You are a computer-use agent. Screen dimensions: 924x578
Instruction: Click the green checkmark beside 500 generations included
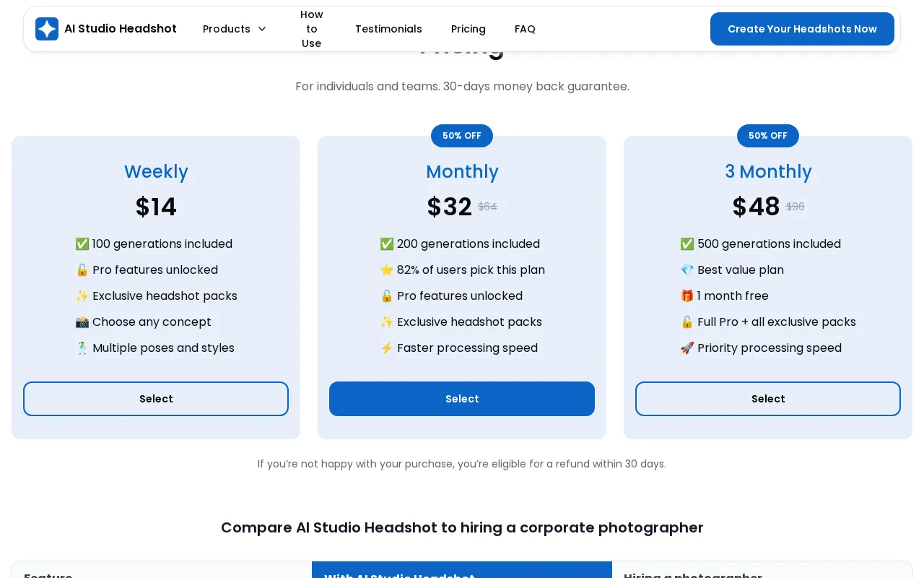687,244
